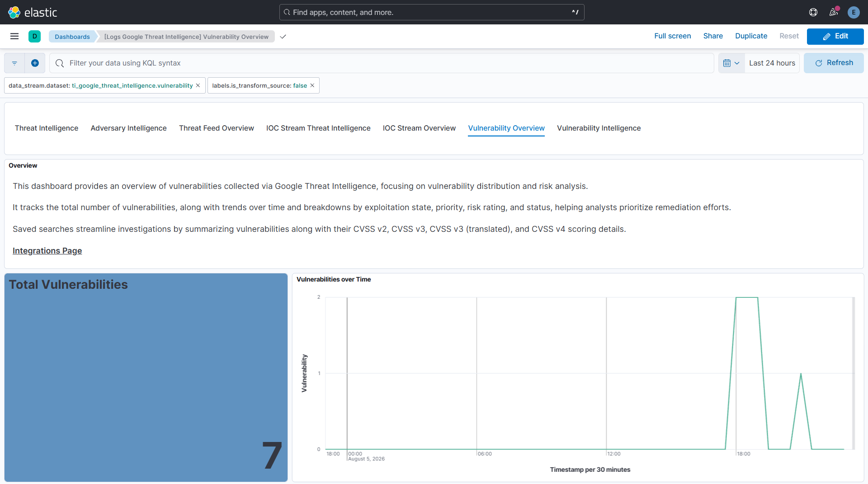Refresh the dashboard data
The height and width of the screenshot is (484, 868).
coord(834,63)
